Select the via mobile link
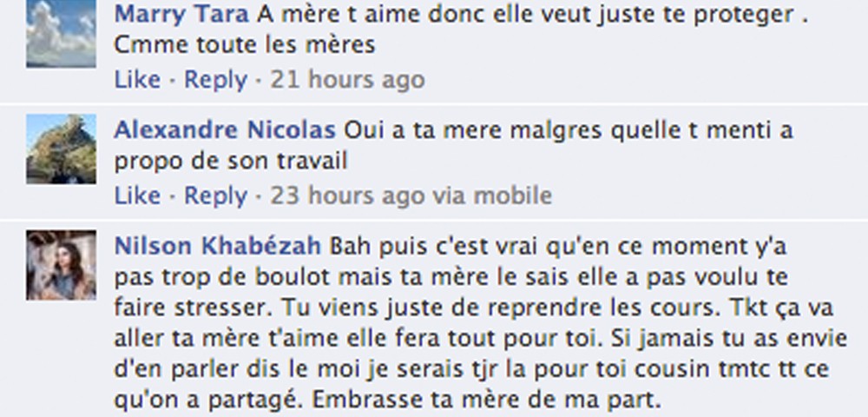The image size is (868, 417). click(x=492, y=196)
